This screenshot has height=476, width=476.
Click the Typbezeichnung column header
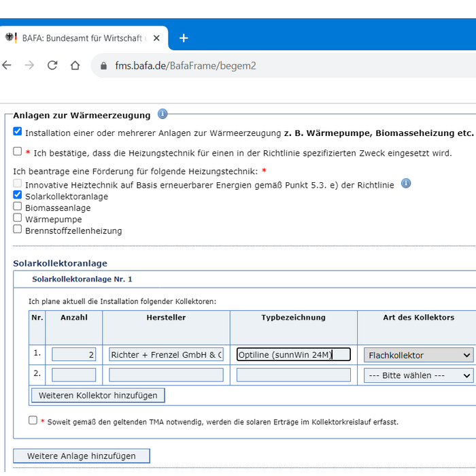(x=293, y=318)
